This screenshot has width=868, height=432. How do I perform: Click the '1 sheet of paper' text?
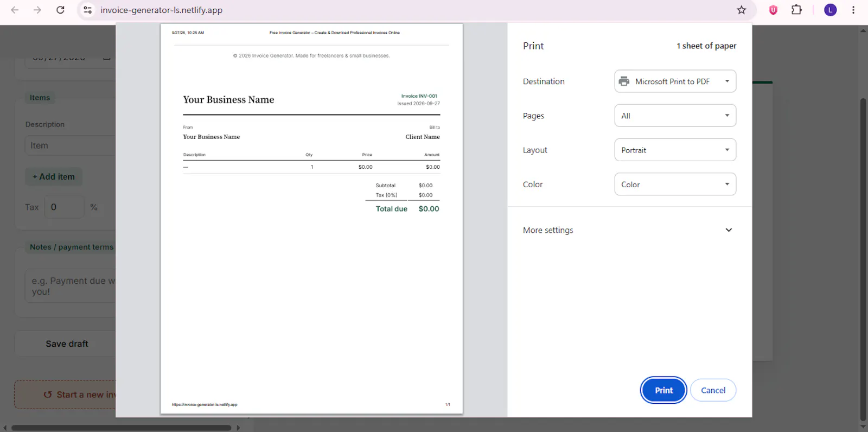click(x=706, y=46)
